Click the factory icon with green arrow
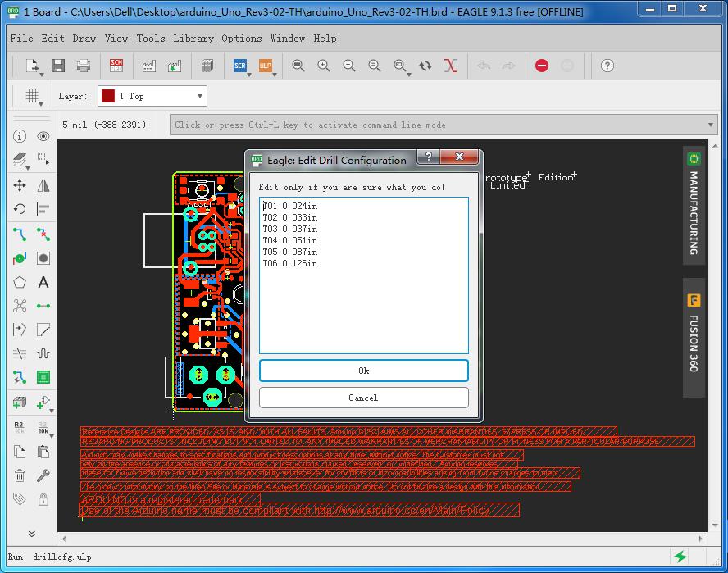 click(175, 66)
